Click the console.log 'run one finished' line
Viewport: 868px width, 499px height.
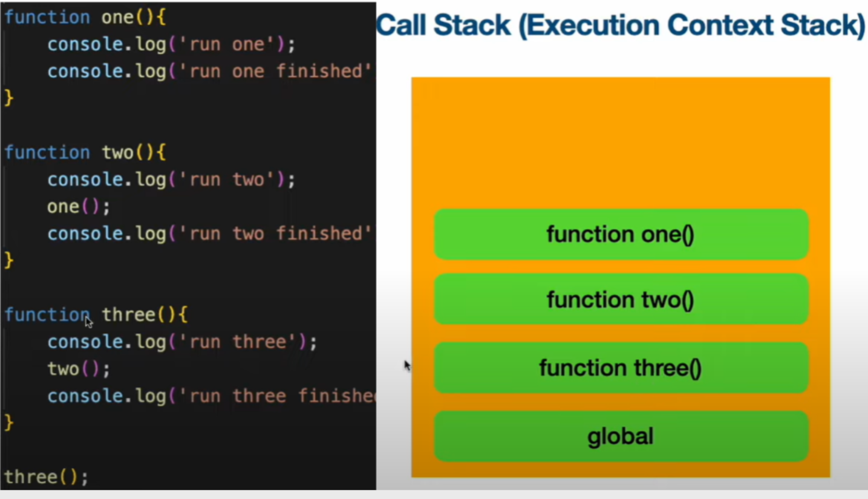tap(210, 71)
